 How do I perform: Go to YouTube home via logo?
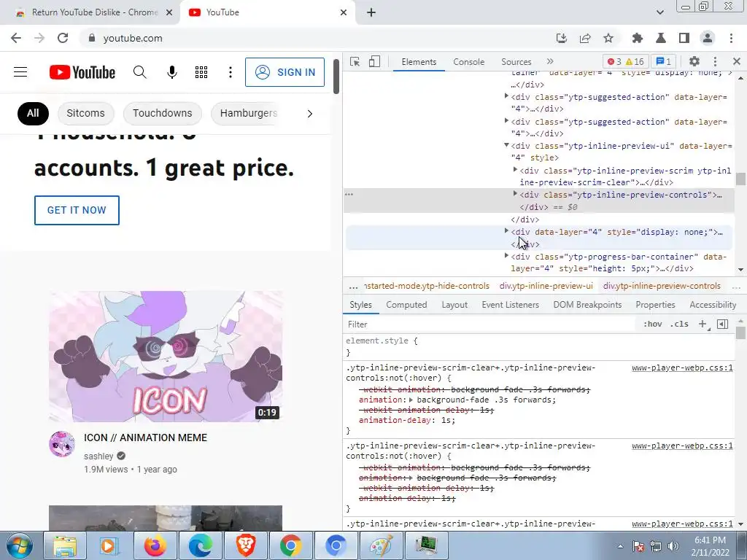pos(82,72)
